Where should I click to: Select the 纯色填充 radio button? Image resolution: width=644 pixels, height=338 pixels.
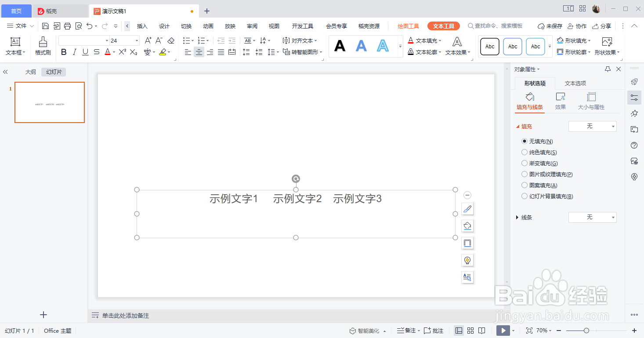click(525, 152)
